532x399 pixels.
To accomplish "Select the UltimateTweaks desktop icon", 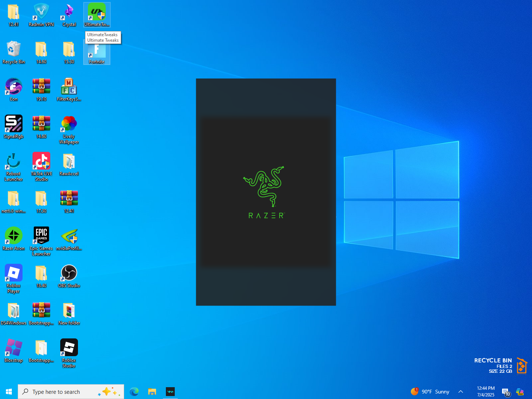I will [97, 15].
